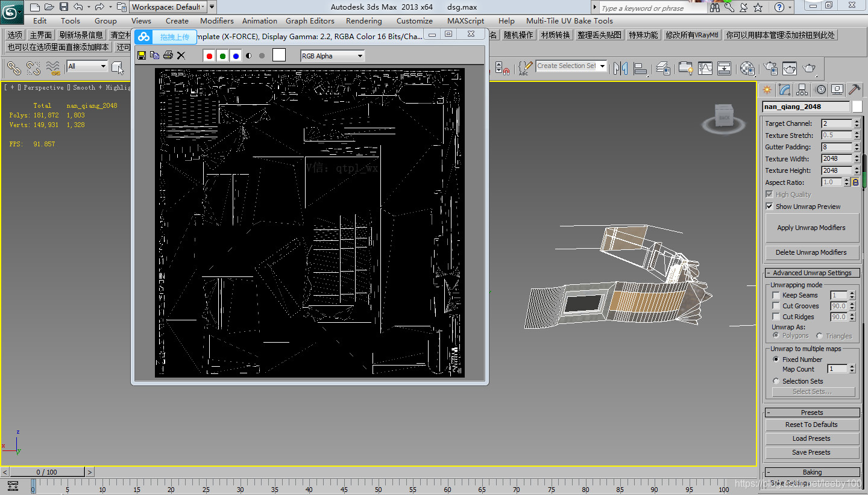
Task: Toggle the blue channel in frame buffer
Action: (236, 56)
